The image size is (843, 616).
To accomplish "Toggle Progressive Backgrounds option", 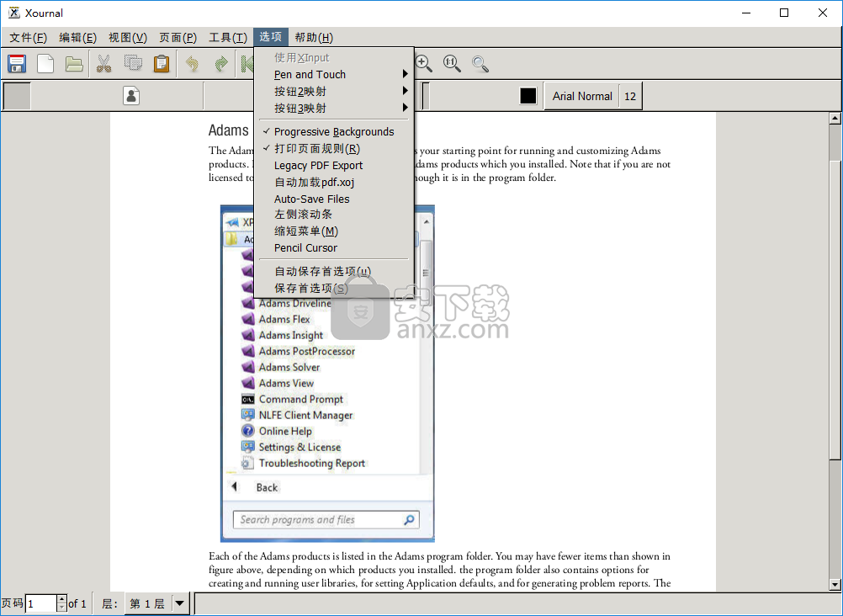I will click(334, 132).
